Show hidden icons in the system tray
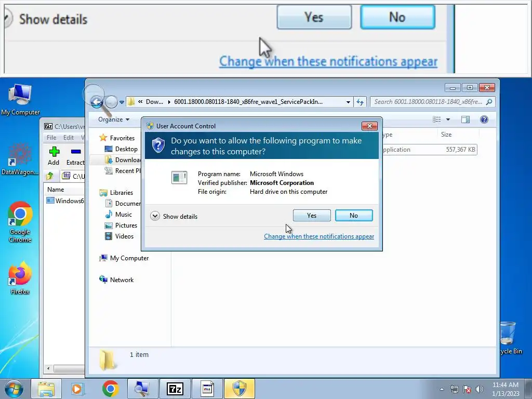Image resolution: width=532 pixels, height=399 pixels. pos(442,389)
